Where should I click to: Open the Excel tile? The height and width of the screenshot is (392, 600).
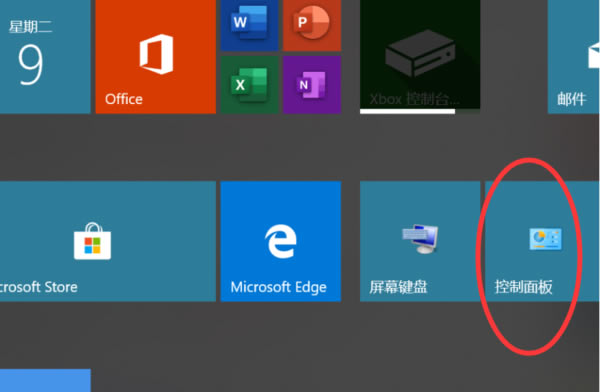coord(249,85)
